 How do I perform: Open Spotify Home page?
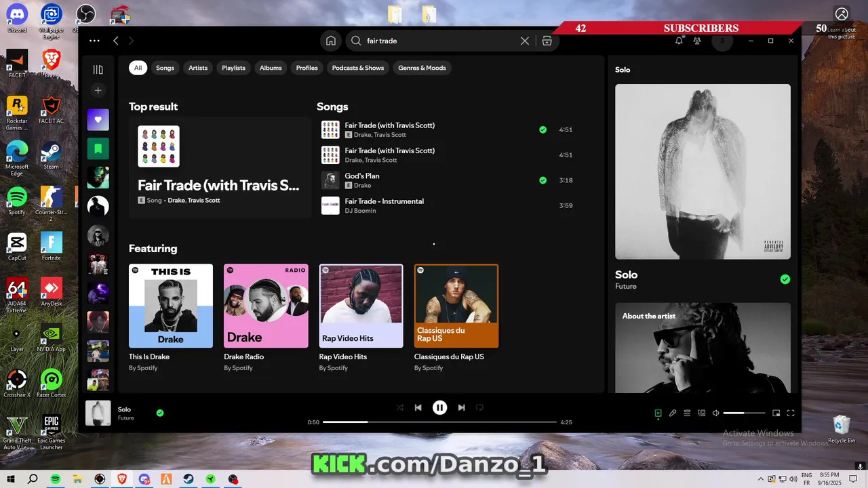click(331, 41)
